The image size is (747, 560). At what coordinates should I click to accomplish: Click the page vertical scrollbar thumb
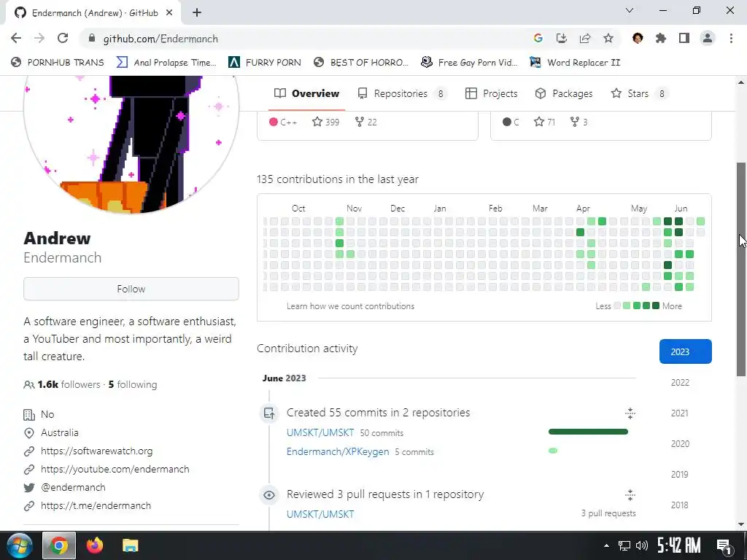tap(741, 269)
